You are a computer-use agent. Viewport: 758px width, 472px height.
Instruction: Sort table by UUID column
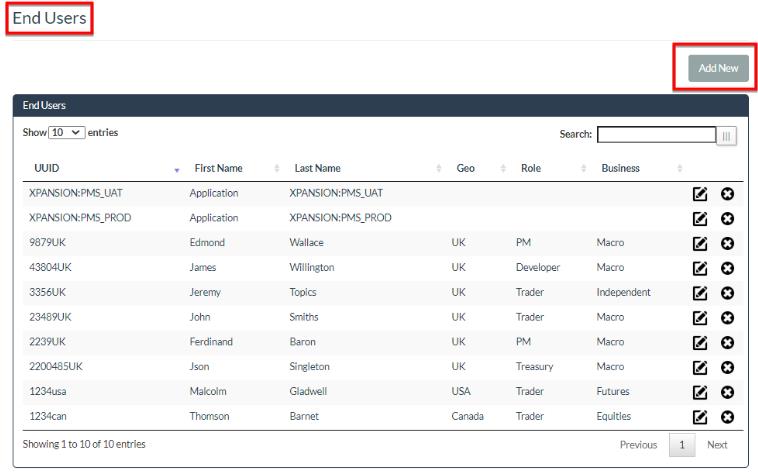tap(47, 168)
